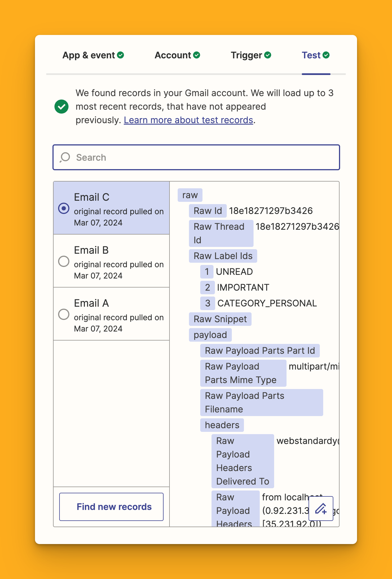Click the Email A record title
Screen dimensions: 392x579
(91, 303)
